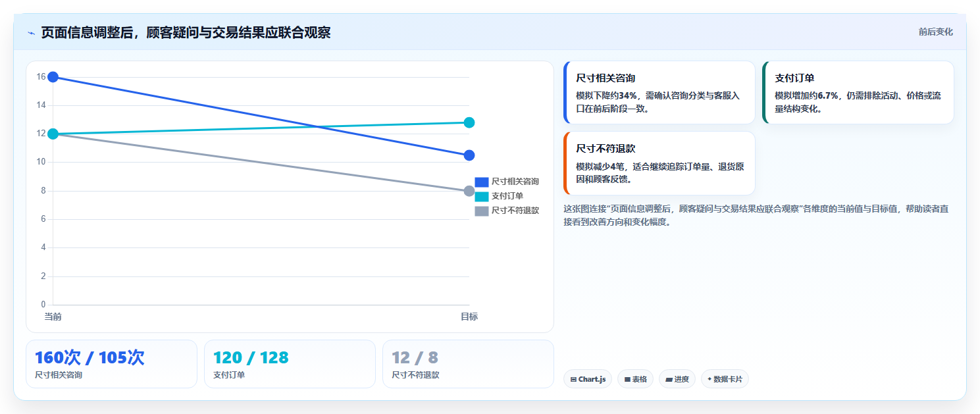
Task: Click the cyan 目标 data point near 12.8
Action: coord(469,122)
